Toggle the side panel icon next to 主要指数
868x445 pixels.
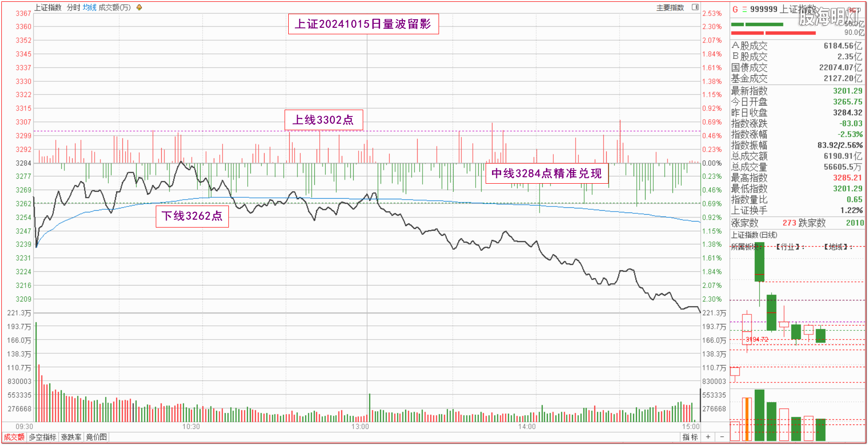tap(695, 7)
